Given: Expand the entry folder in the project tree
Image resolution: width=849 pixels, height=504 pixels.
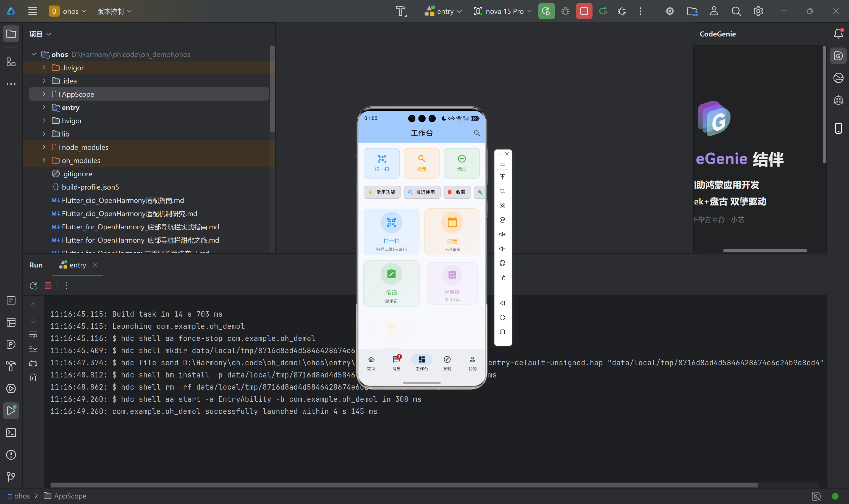Looking at the screenshot, I should (44, 107).
